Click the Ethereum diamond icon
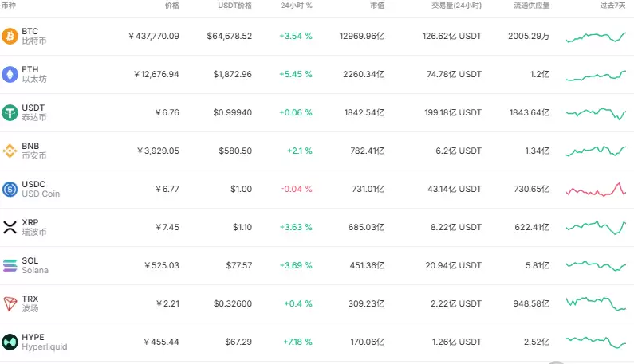This screenshot has height=364, width=634. point(10,74)
